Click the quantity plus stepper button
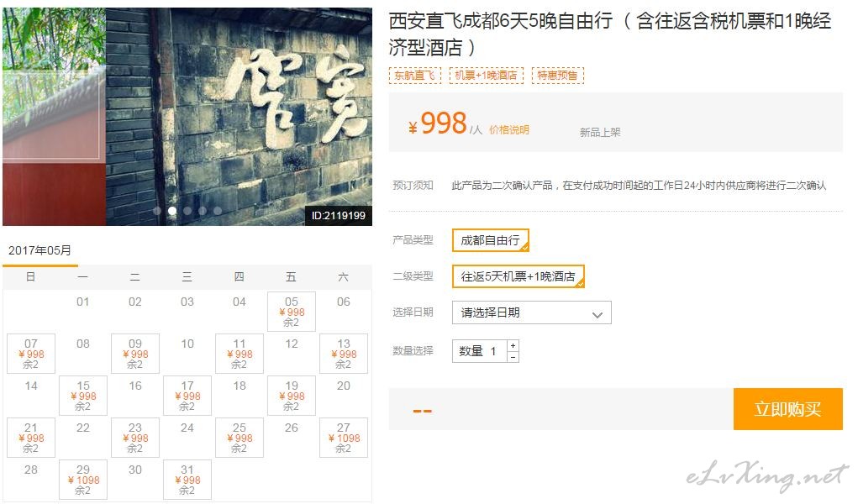The height and width of the screenshot is (504, 858). click(513, 346)
